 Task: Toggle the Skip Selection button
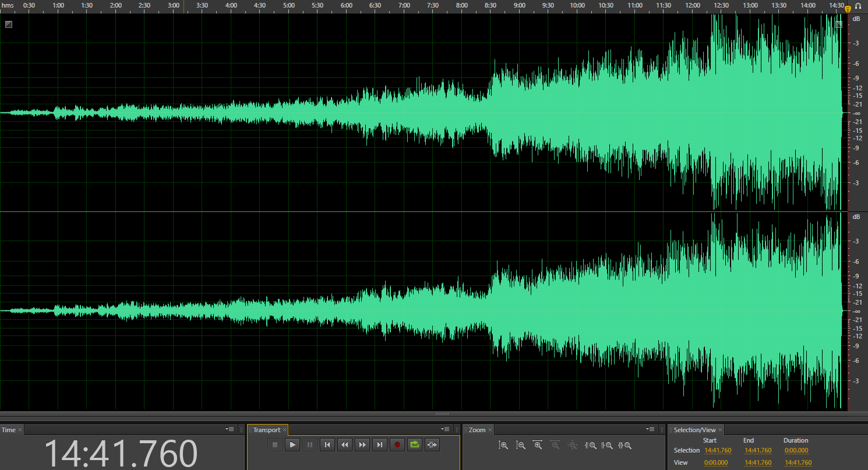[x=432, y=445]
